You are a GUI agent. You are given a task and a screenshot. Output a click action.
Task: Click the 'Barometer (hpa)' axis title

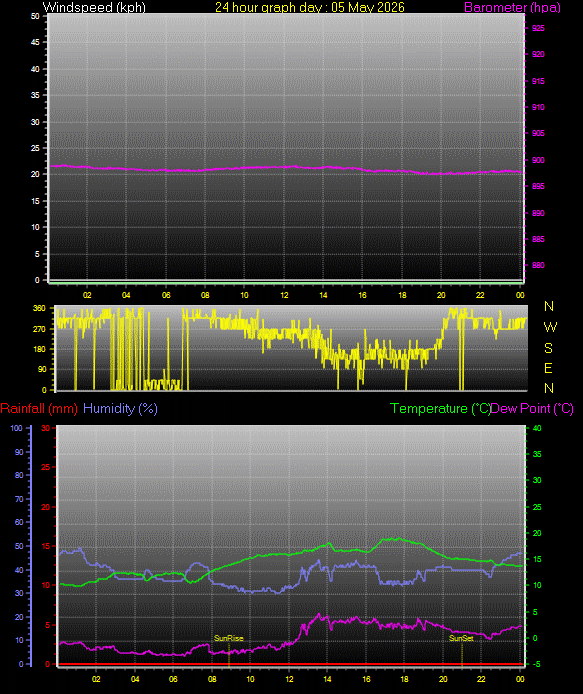(x=512, y=7)
